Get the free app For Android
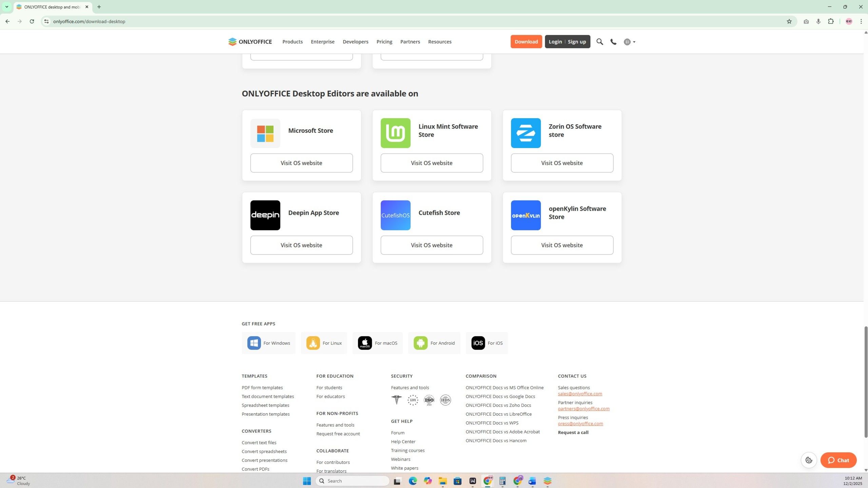868x488 pixels. tap(434, 343)
